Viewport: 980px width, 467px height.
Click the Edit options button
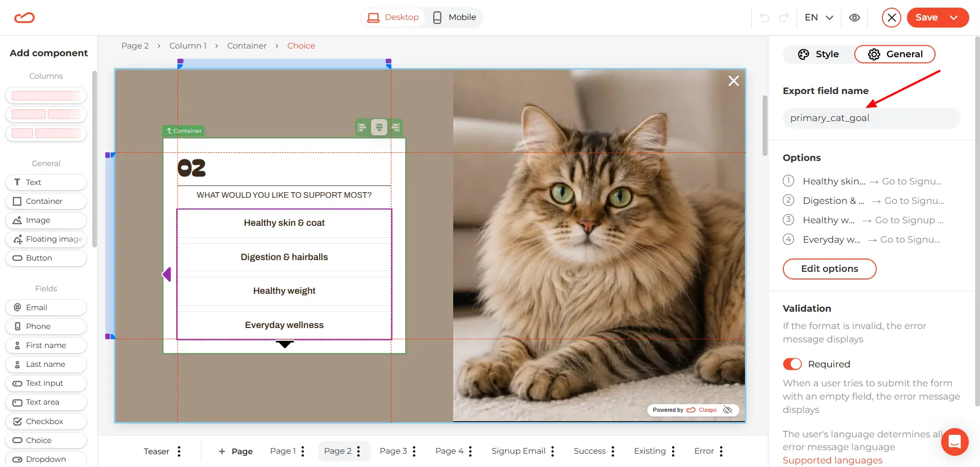829,269
